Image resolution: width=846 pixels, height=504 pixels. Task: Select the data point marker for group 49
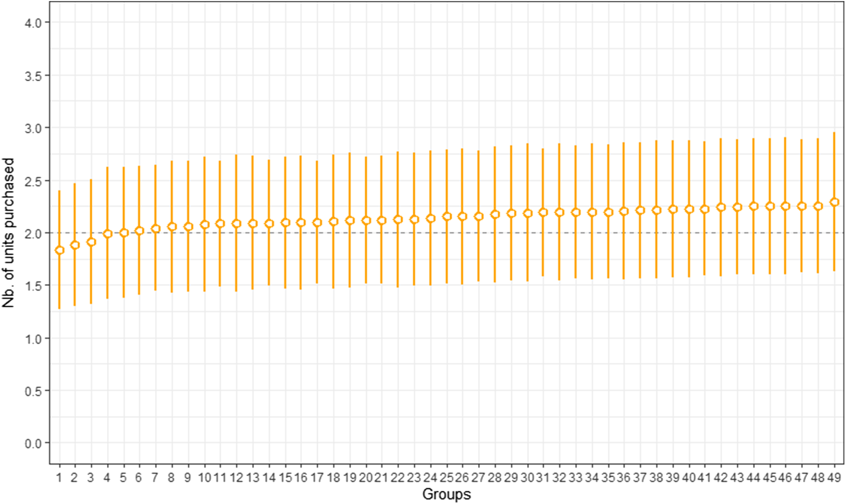[x=834, y=202]
